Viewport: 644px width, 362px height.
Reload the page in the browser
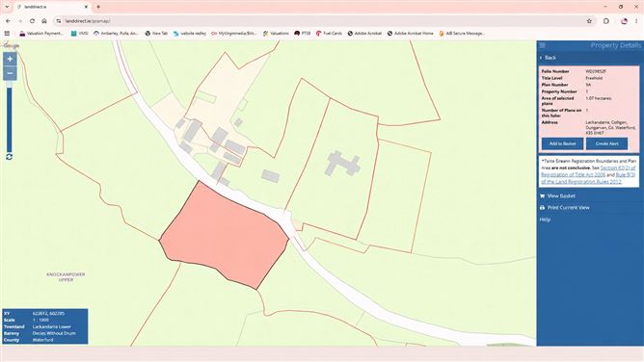coord(32,21)
